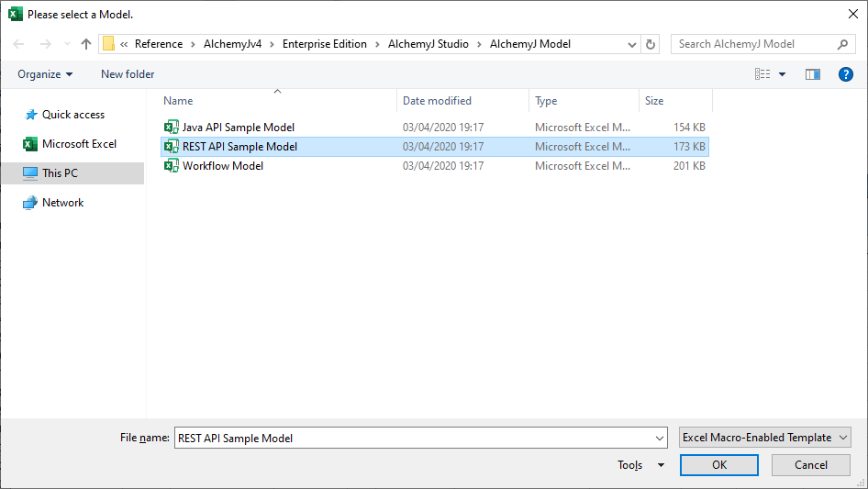The image size is (868, 489).
Task: Open the Organize menu
Action: coord(45,74)
